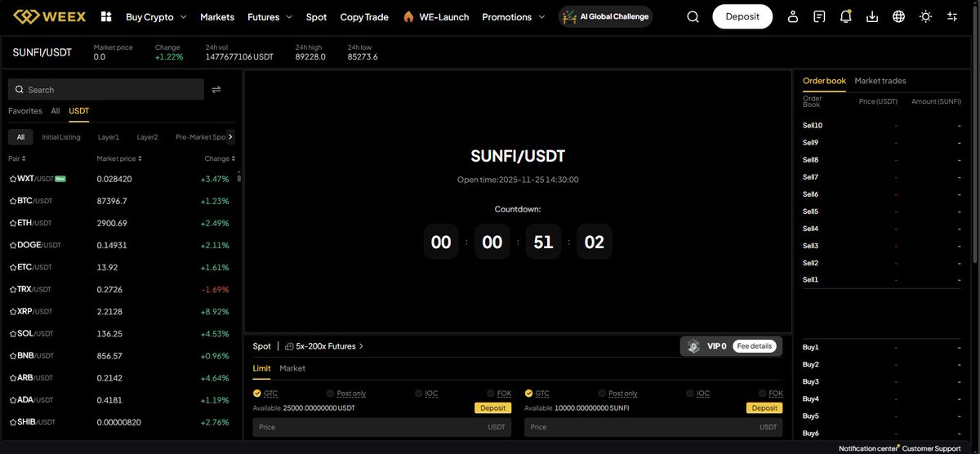This screenshot has width=980, height=454.
Task: Select FOK on the sell order side
Action: (x=769, y=394)
